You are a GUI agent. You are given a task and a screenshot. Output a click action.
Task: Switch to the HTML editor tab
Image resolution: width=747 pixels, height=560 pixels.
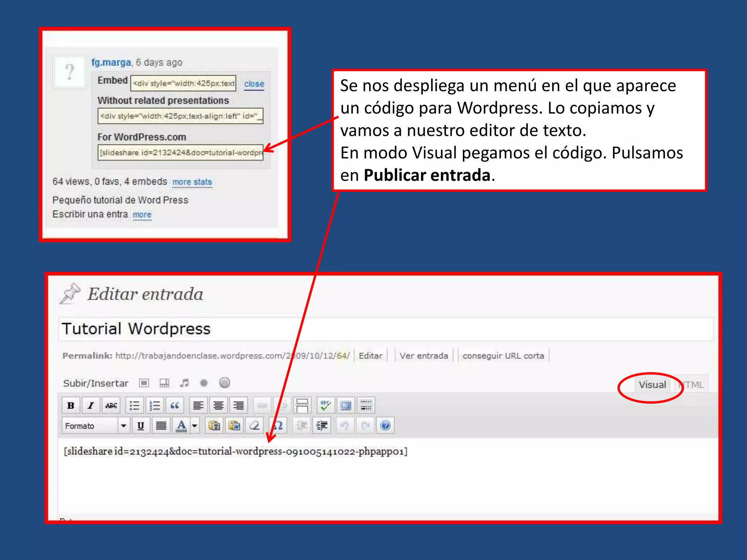[691, 385]
